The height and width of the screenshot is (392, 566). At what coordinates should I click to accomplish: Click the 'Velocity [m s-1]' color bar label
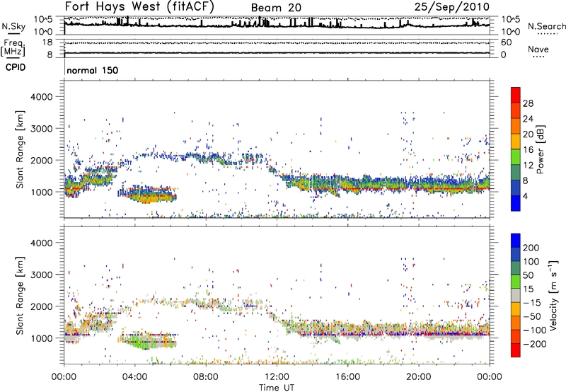[553, 295]
